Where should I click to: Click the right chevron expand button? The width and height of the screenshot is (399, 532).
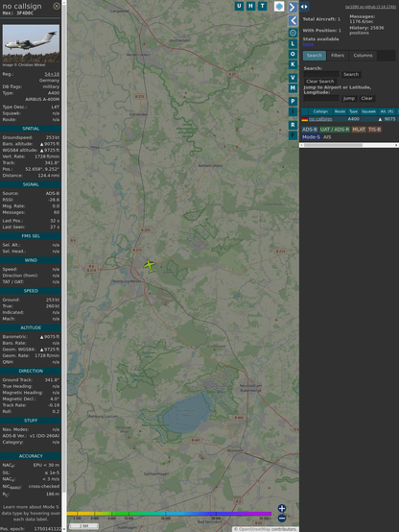pyautogui.click(x=293, y=7)
